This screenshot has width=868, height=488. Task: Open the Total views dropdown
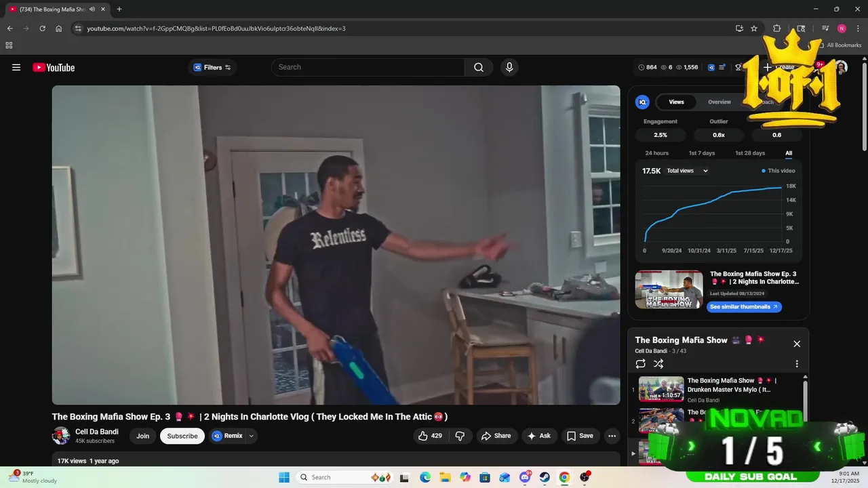687,171
